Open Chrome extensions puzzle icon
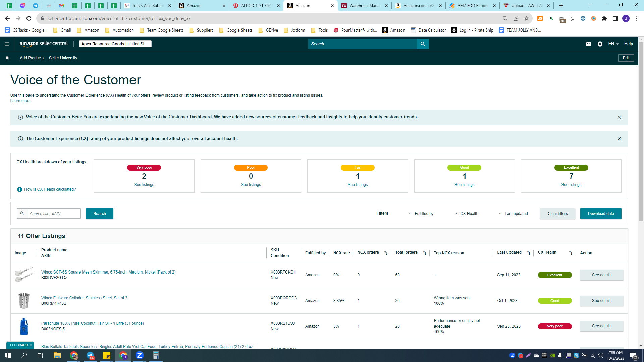Screen dimensions: 644x362 click(604, 18)
